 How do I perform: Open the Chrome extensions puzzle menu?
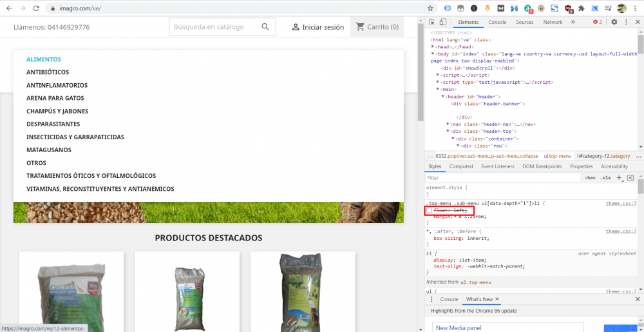(581, 8)
